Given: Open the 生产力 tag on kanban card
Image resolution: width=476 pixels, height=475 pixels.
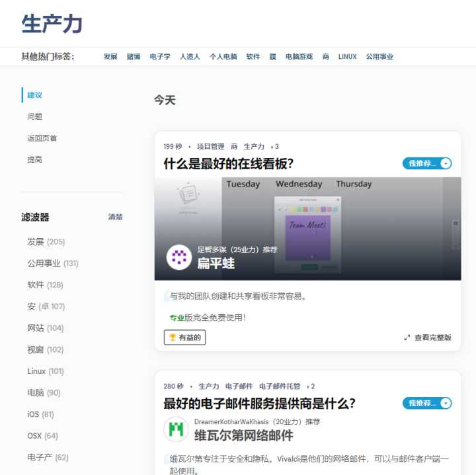Looking at the screenshot, I should pos(254,147).
